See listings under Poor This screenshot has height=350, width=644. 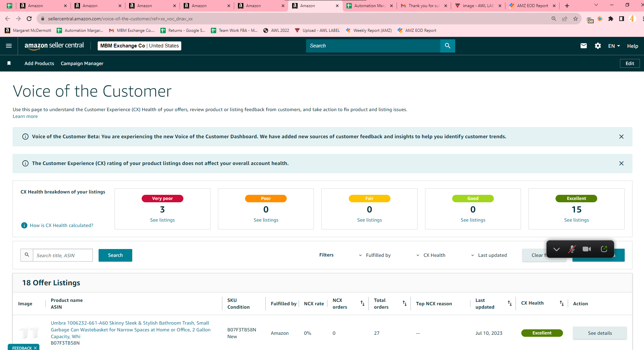pyautogui.click(x=266, y=220)
